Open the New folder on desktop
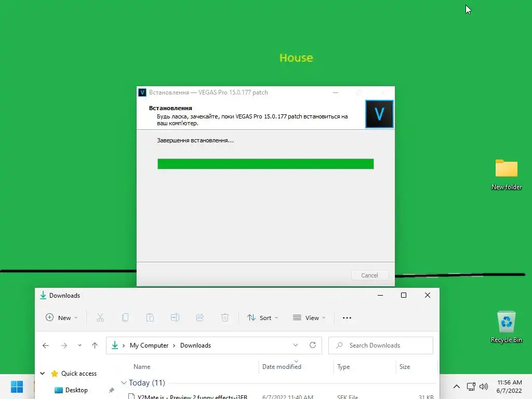The height and width of the screenshot is (399, 532). click(506, 175)
